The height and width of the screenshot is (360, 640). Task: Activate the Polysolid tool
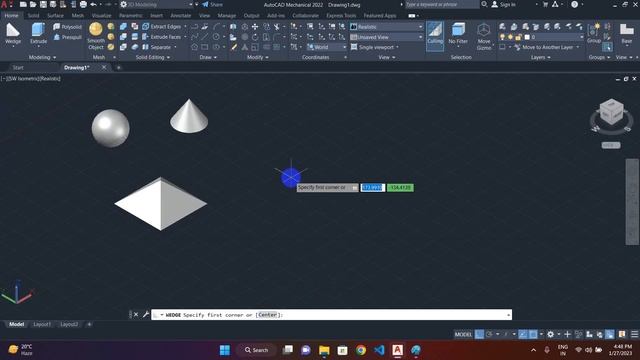point(67,27)
